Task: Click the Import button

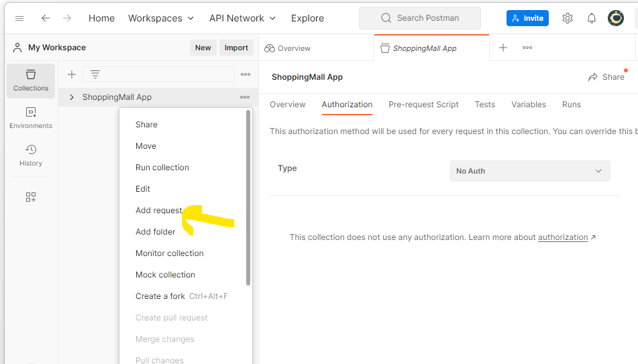Action: (236, 48)
